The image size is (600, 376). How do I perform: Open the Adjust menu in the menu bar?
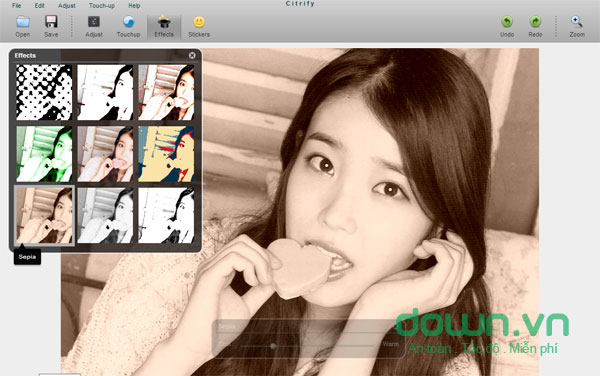(67, 6)
